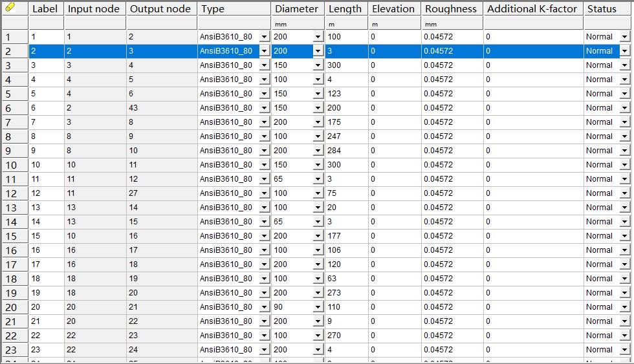Click Length cell with value 300 in row 3
Image resolution: width=634 pixels, height=364 pixels.
click(346, 65)
